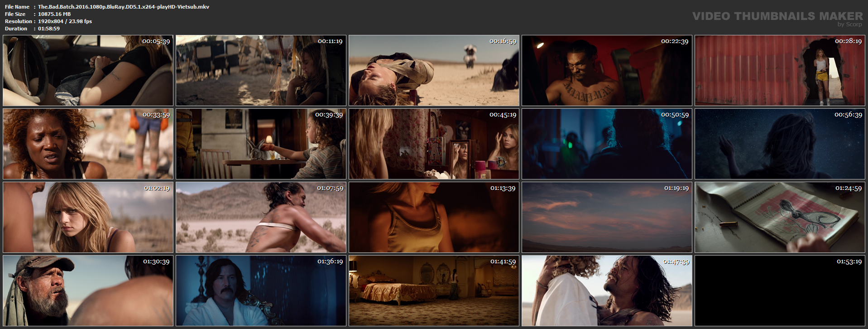Select the black thumbnail timestamped 01:53:19
The height and width of the screenshot is (329, 868).
780,291
